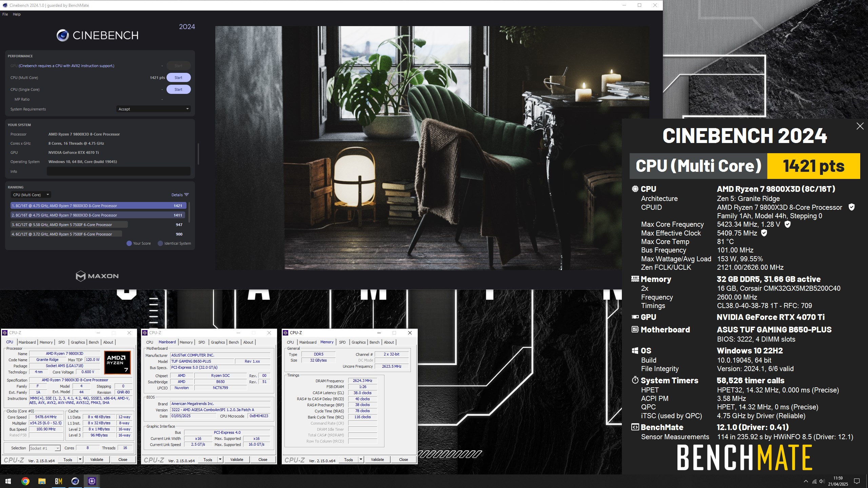Click the volume icon in system tray
Screen dimensions: 868x488
coord(822,481)
